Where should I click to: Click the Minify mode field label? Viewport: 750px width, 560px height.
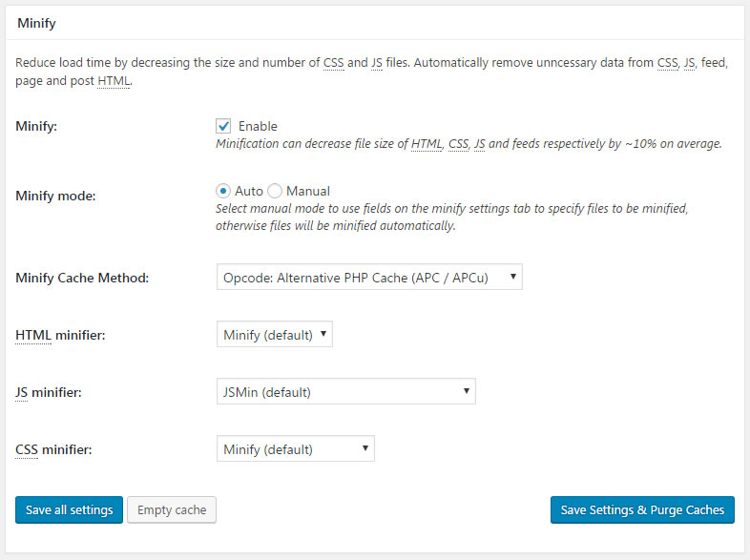tap(55, 197)
